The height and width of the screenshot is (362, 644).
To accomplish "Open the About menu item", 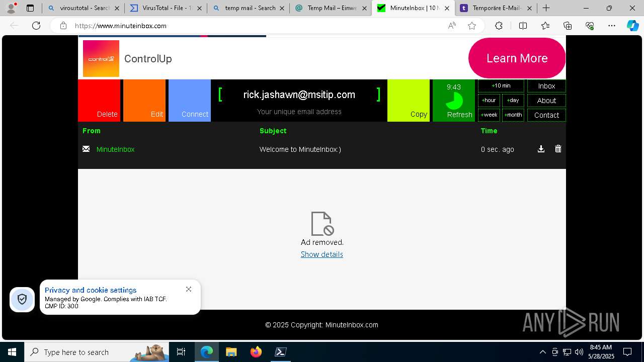I will [x=546, y=101].
